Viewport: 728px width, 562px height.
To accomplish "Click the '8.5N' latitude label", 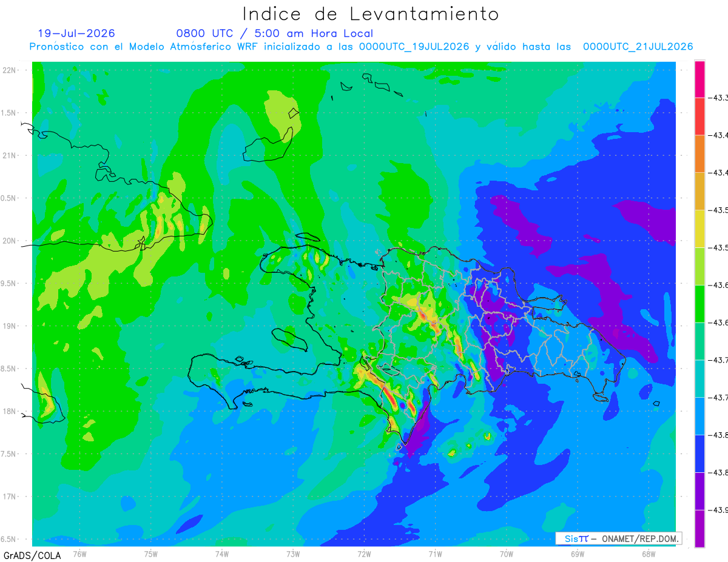I will coord(8,369).
